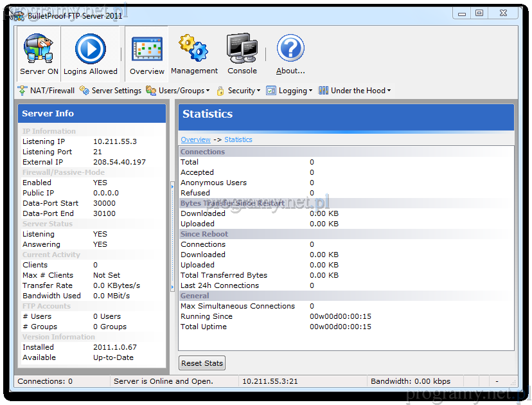Select the External IP value
This screenshot has height=405, width=532.
[120, 162]
